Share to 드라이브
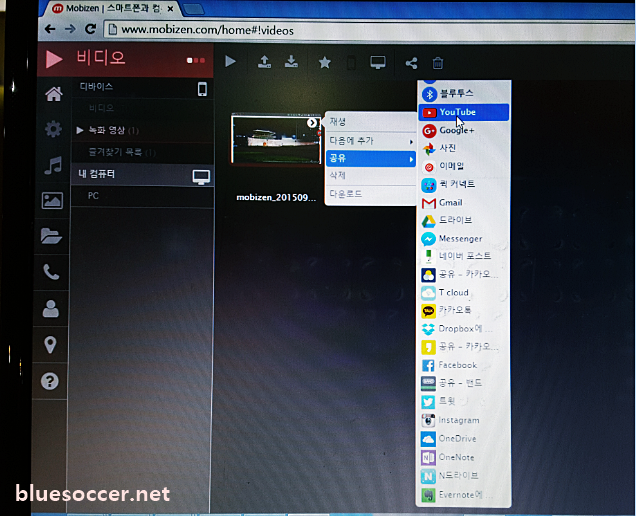The image size is (636, 516). (464, 221)
